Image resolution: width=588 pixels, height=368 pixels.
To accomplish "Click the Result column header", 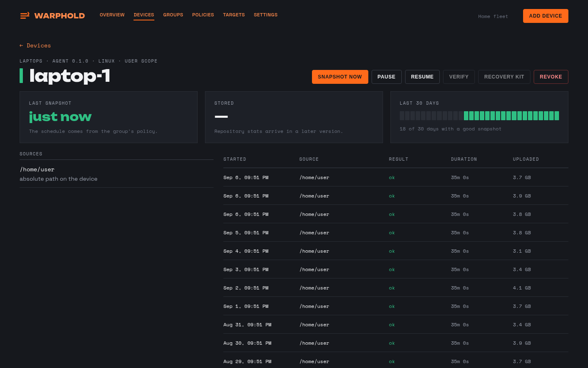I will pyautogui.click(x=399, y=159).
